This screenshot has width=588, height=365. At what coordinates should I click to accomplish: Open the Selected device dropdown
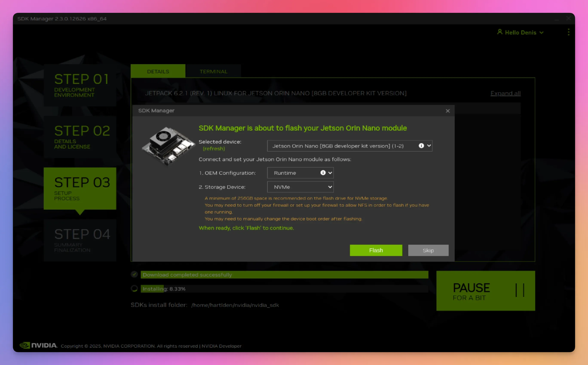(350, 146)
